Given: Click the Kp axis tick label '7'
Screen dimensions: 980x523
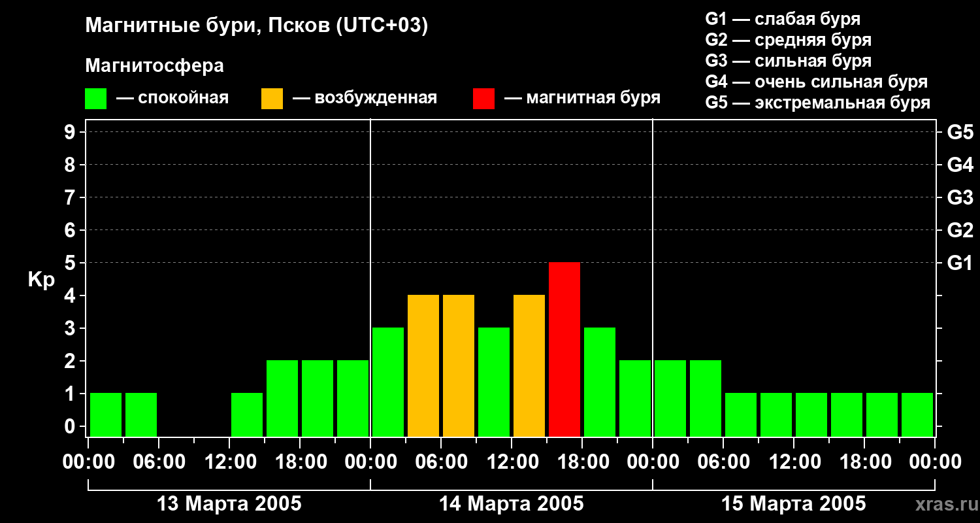Looking at the screenshot, I should [x=71, y=197].
